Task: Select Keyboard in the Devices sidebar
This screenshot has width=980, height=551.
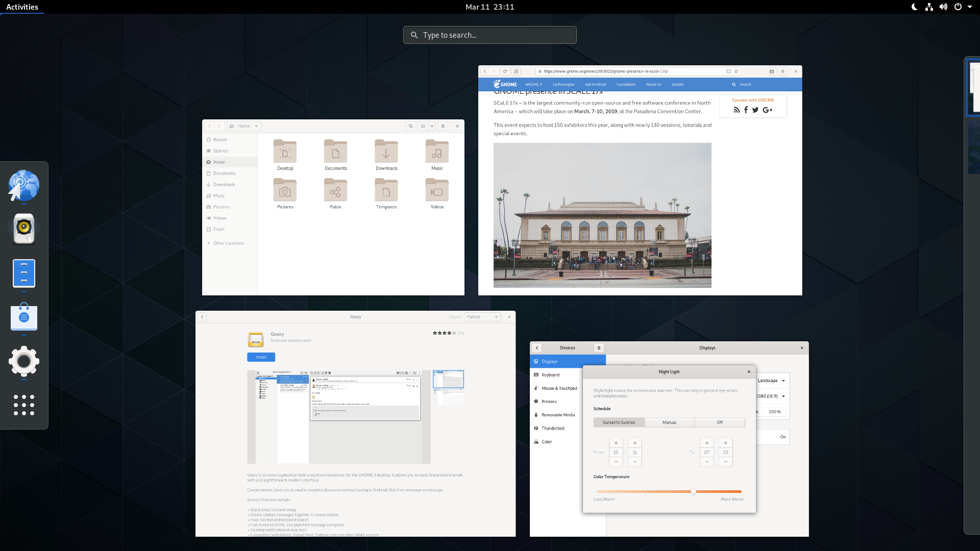Action: (550, 375)
